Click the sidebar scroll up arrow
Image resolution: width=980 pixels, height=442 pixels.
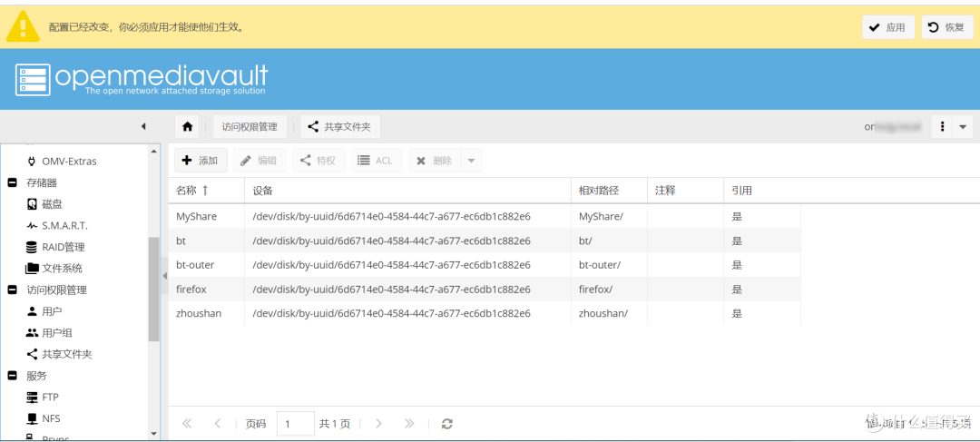tap(153, 150)
